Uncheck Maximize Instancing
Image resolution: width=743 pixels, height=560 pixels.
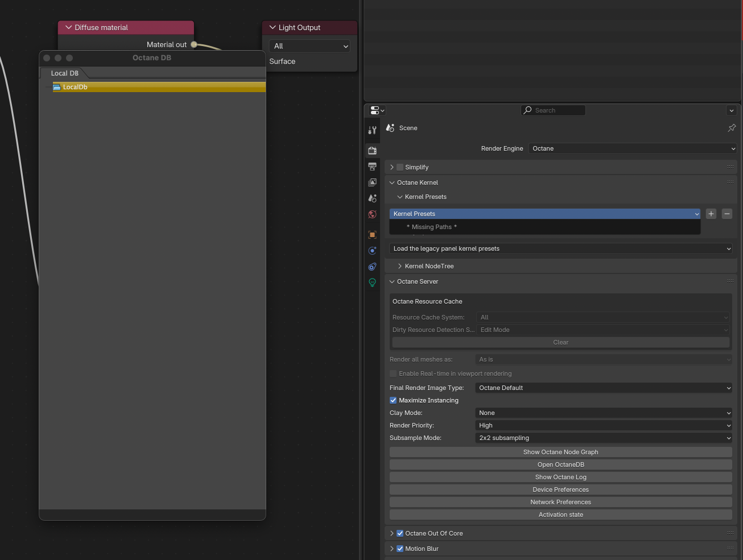[393, 400]
